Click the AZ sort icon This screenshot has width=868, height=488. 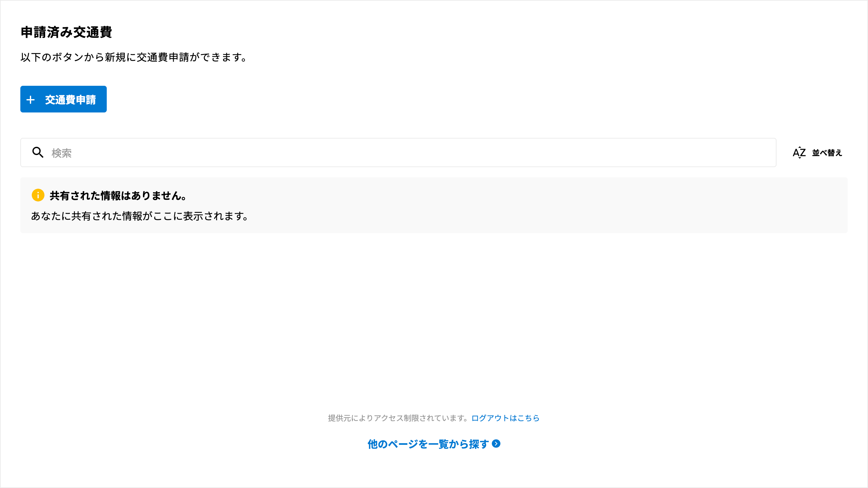pos(799,153)
